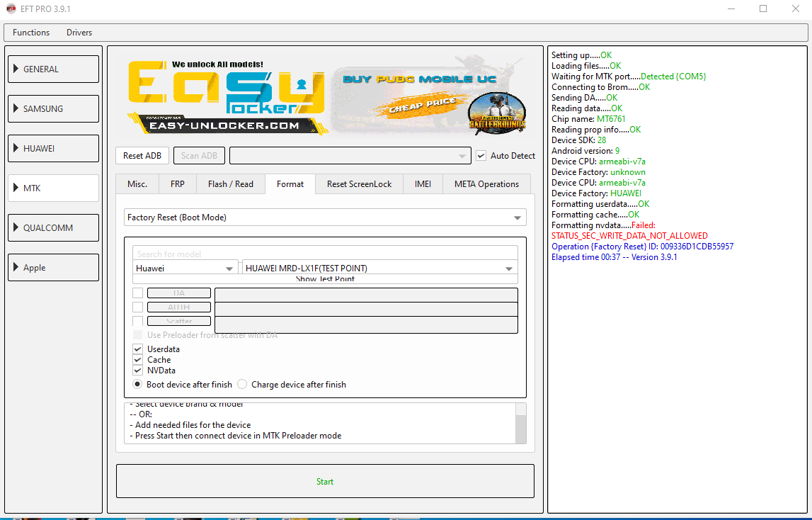Screen dimensions: 812x520
Task: Click the Reset ADB button
Action: 142,156
